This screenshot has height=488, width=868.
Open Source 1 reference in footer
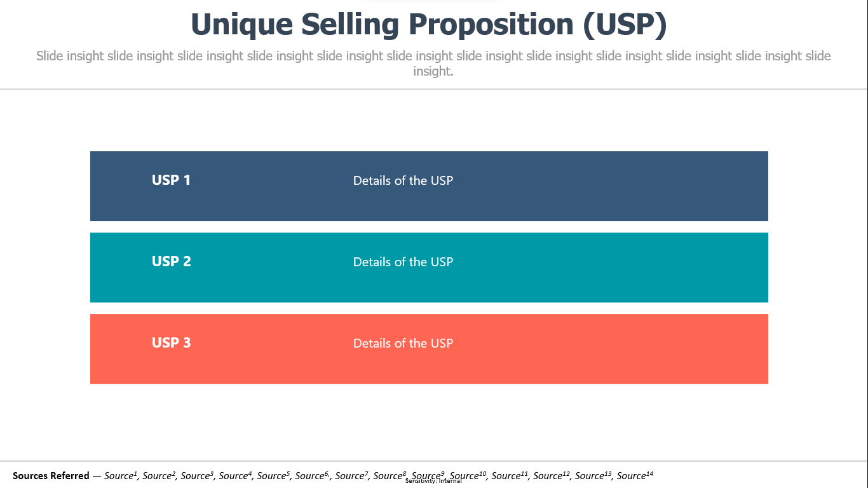click(x=121, y=475)
